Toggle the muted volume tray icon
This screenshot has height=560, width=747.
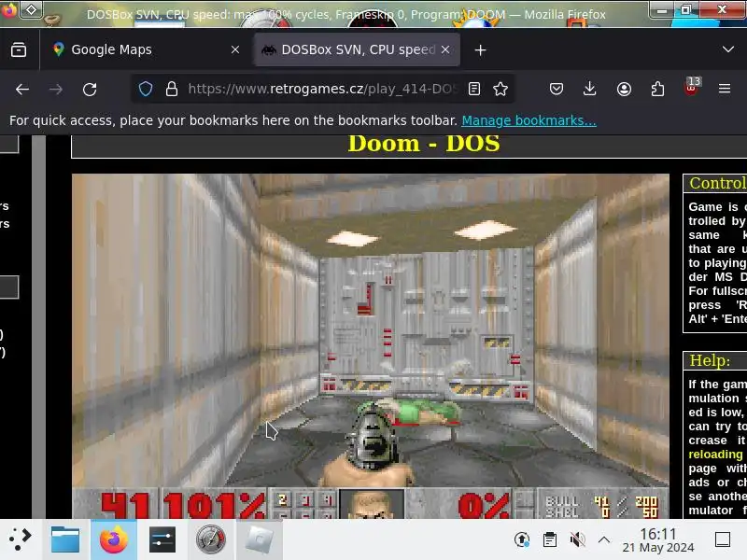pos(577,540)
